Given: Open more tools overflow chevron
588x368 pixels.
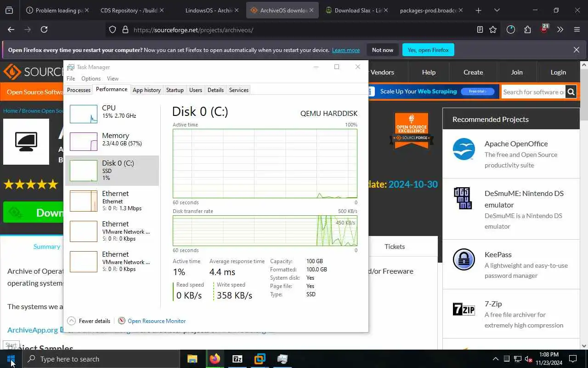Looking at the screenshot, I should click(x=560, y=29).
